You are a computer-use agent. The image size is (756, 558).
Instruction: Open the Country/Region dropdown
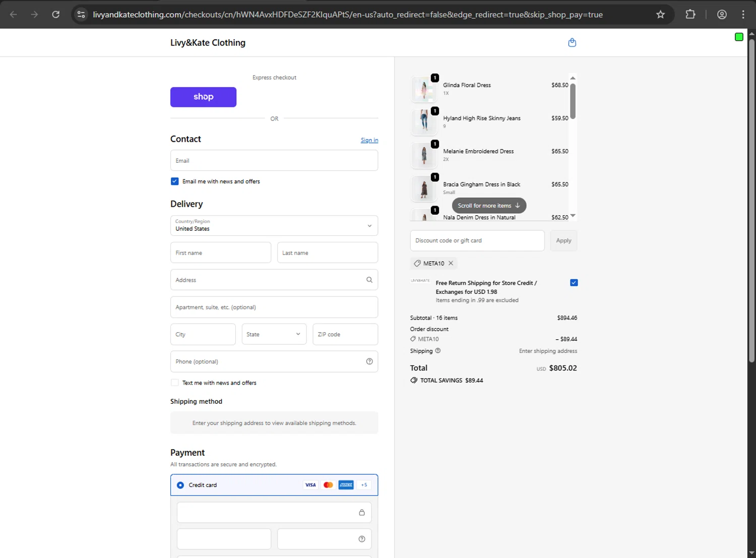[274, 225]
